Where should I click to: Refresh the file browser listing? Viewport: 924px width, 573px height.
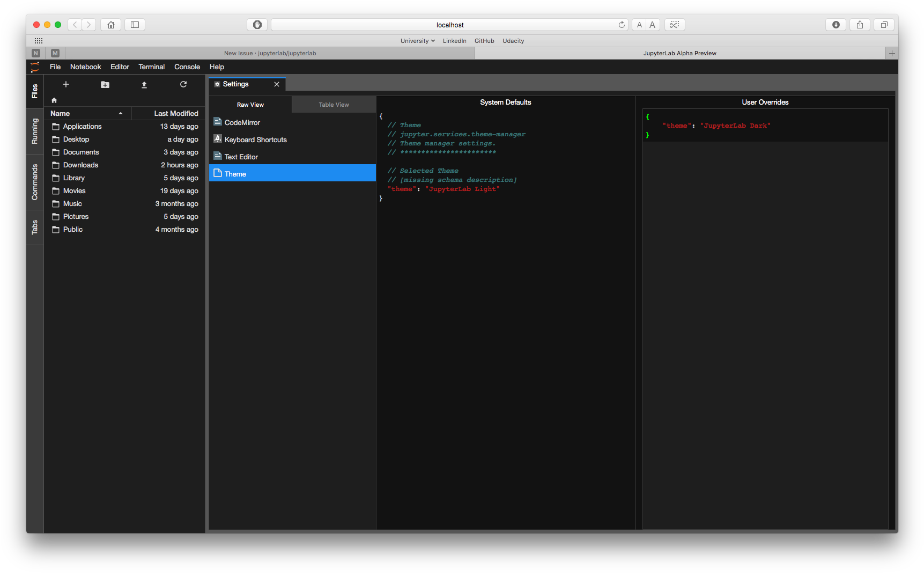pos(183,84)
